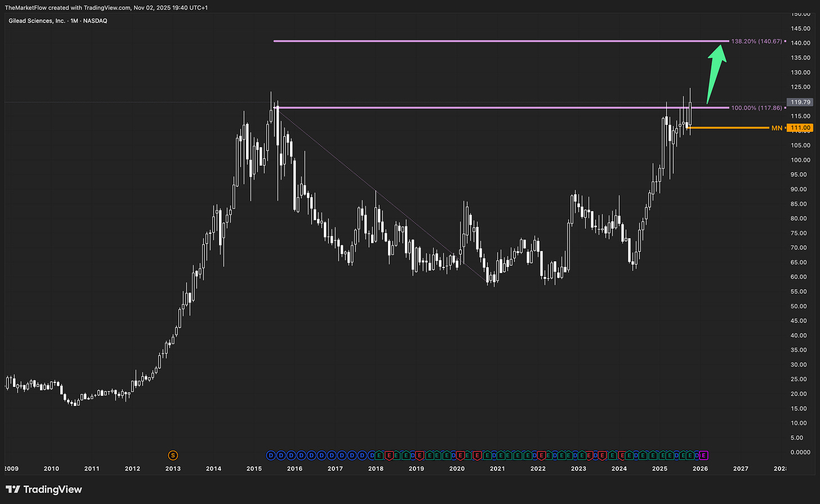The height and width of the screenshot is (504, 820).
Task: Select the orange MN horizontal line
Action: (728, 128)
